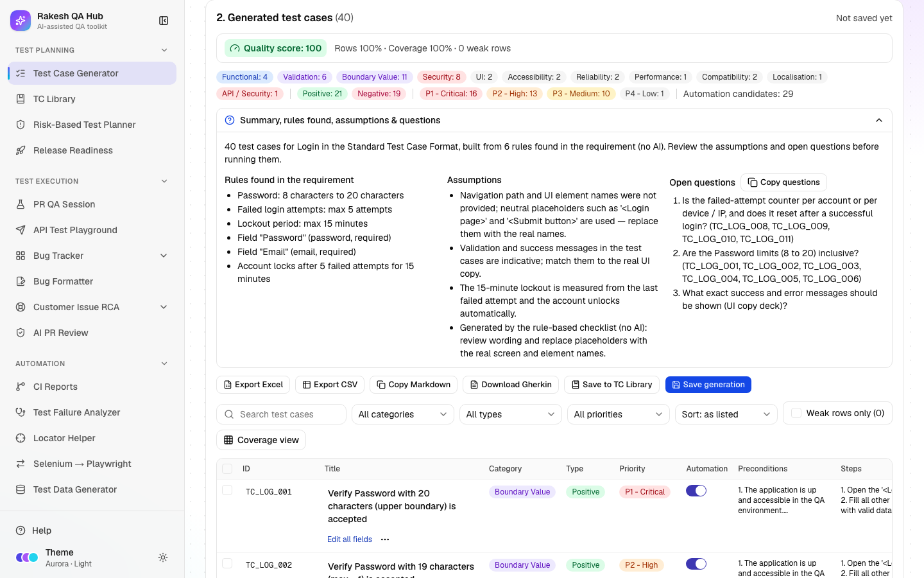This screenshot has width=924, height=578.
Task: Open Risk-Based Test Planner
Action: coord(92,125)
